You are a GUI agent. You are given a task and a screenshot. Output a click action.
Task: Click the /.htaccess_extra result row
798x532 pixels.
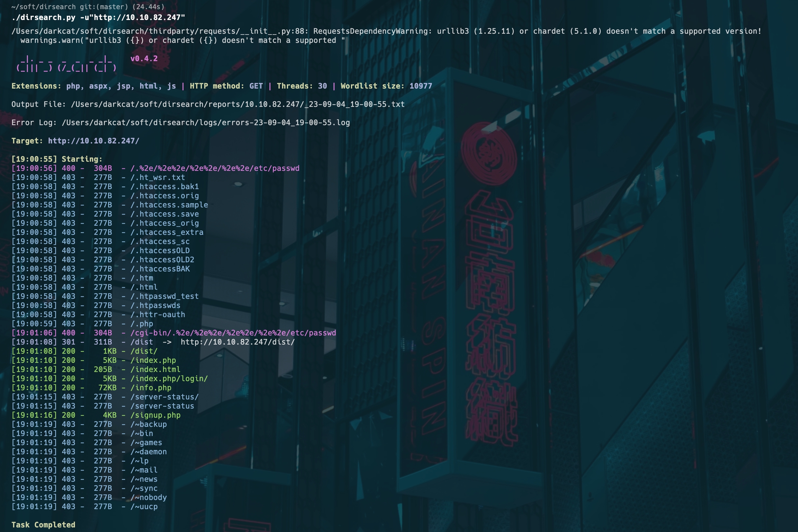coord(108,232)
